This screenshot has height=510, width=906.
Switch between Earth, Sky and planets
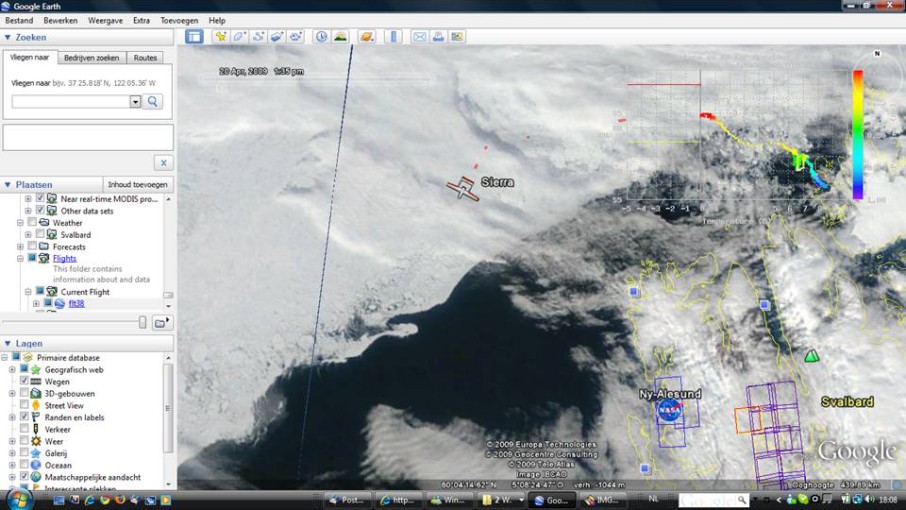click(x=366, y=36)
